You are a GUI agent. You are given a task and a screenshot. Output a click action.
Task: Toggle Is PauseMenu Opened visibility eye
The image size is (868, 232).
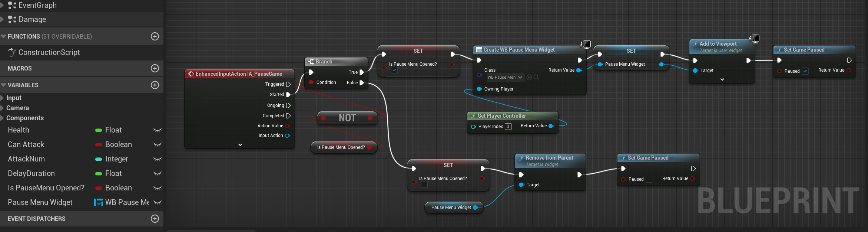coord(158,188)
